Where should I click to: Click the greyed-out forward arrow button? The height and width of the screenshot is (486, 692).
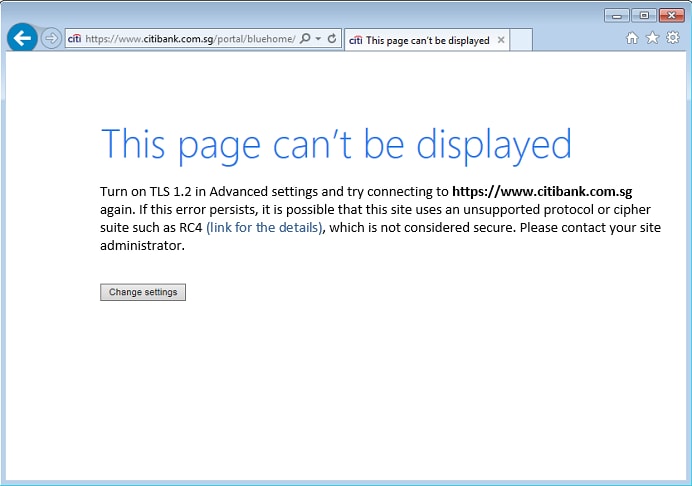[x=51, y=39]
